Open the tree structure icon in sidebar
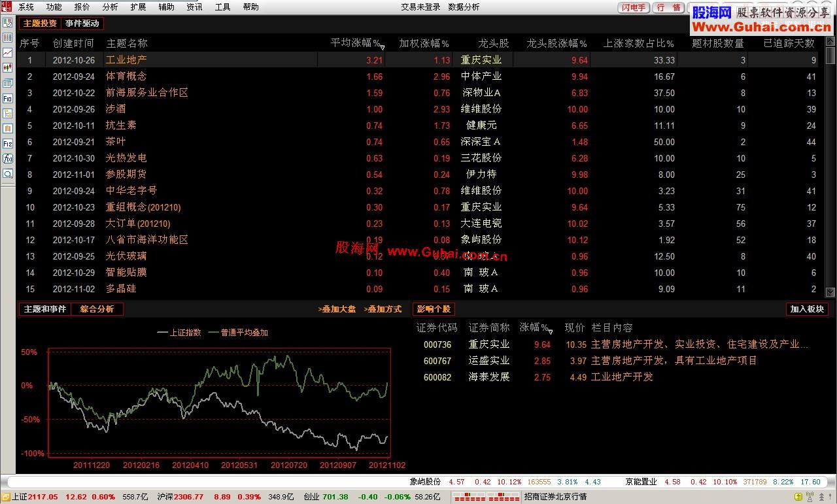The width and height of the screenshot is (837, 504). [8, 113]
